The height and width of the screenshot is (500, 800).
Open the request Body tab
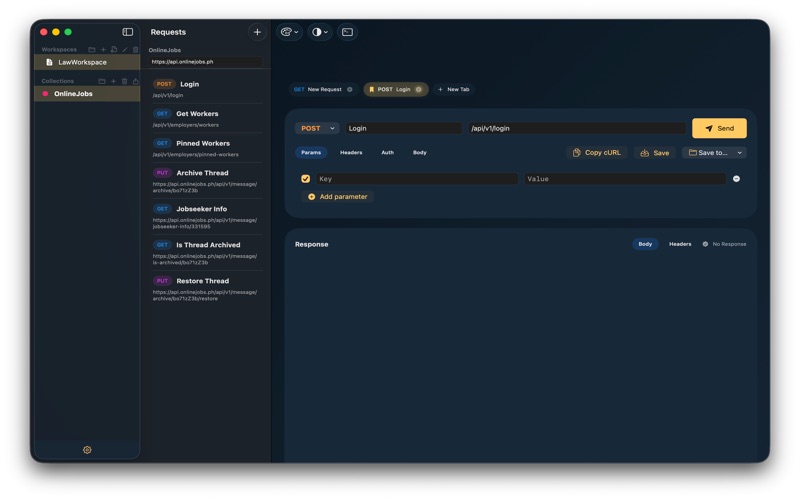click(419, 153)
